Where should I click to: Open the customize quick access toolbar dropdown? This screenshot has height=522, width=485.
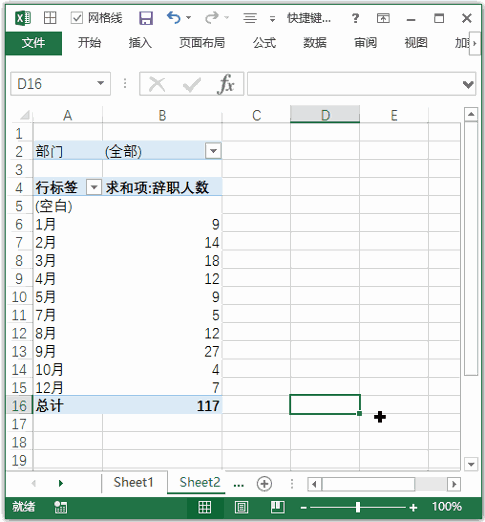pos(272,19)
